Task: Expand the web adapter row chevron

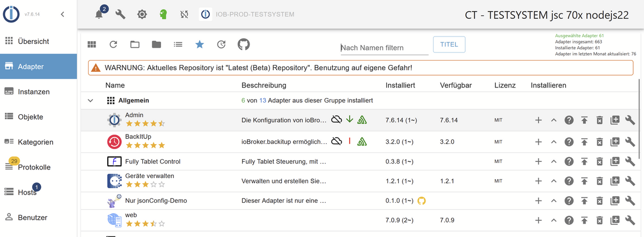Action: tap(554, 220)
